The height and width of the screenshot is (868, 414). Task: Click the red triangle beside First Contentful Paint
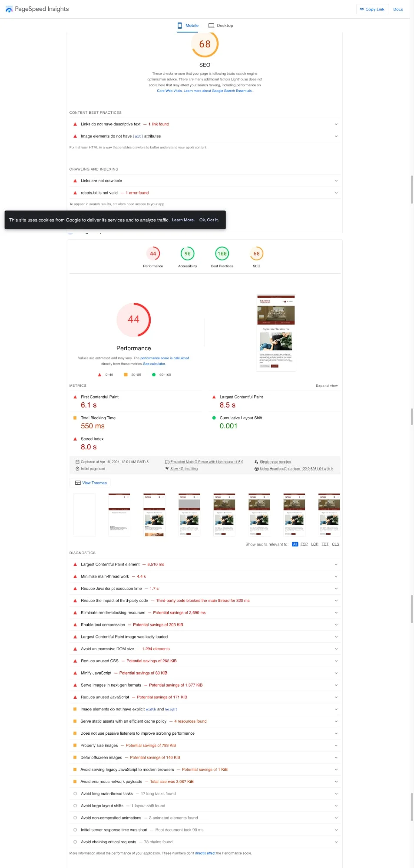(75, 397)
